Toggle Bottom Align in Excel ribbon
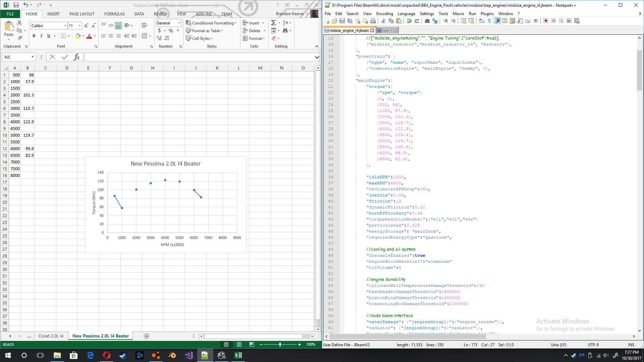The image size is (644, 362). tap(118, 25)
